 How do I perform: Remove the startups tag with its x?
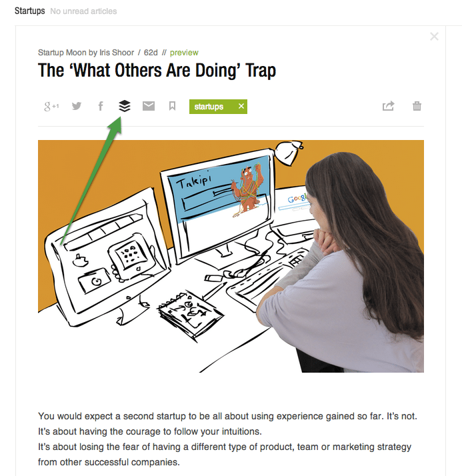pyautogui.click(x=241, y=106)
